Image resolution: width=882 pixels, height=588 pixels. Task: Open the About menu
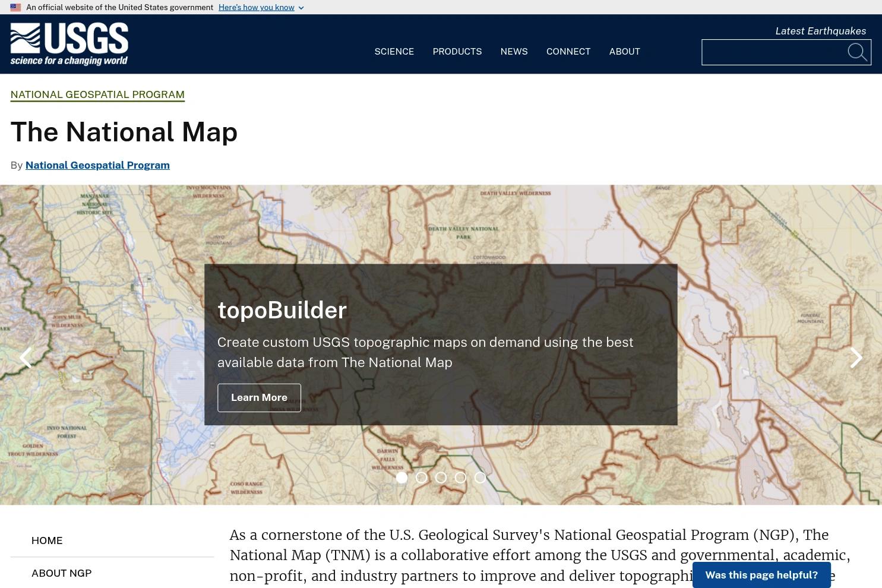coord(625,52)
